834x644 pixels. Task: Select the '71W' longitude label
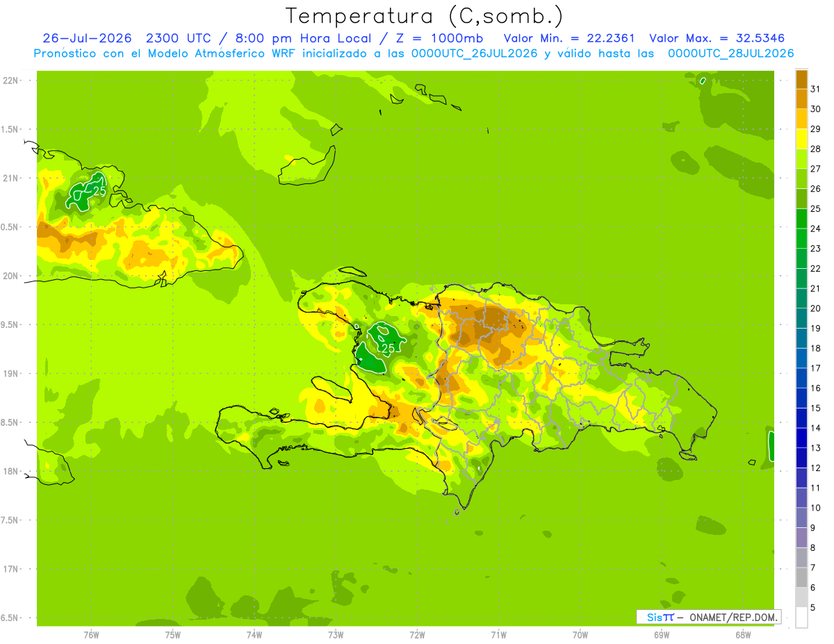coord(498,634)
